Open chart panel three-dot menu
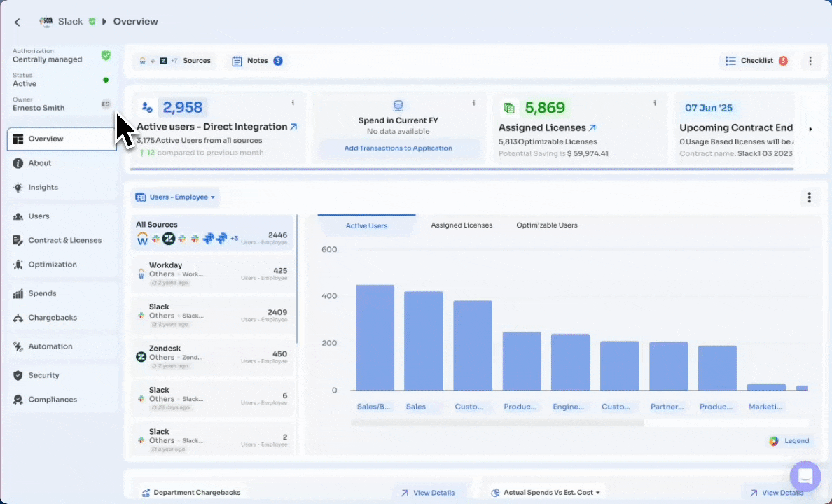Image resolution: width=832 pixels, height=504 pixels. pos(809,197)
